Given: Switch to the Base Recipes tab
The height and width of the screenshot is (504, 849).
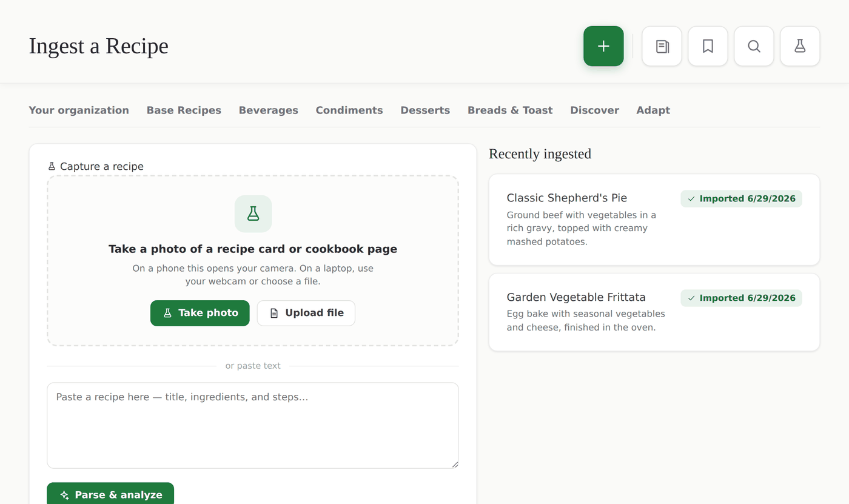Looking at the screenshot, I should [184, 110].
